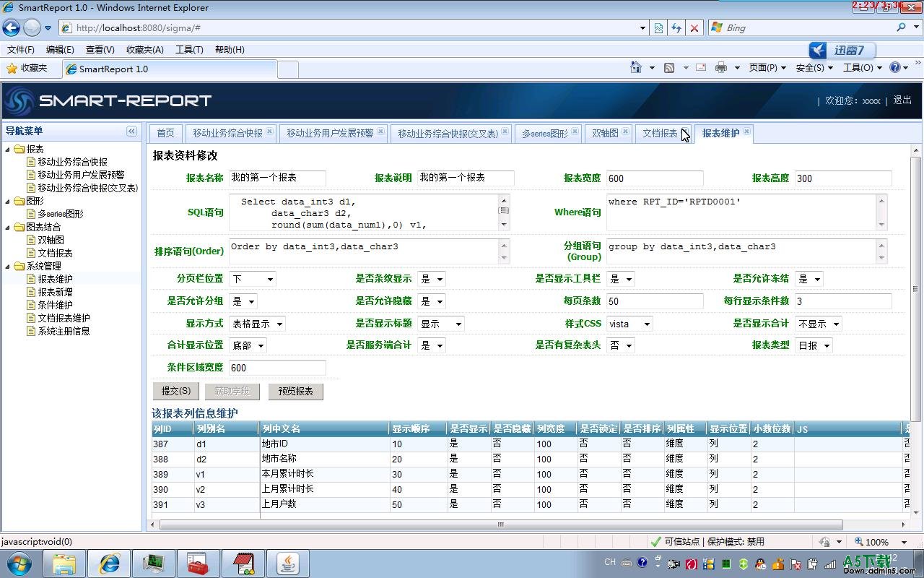Viewport: 924px width, 578px height.
Task: Collapse the 导航菜单 panel with the arrow icon
Action: 131,131
